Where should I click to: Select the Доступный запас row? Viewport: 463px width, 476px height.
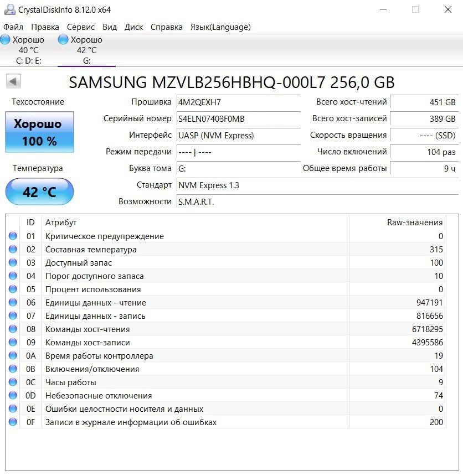click(x=226, y=262)
